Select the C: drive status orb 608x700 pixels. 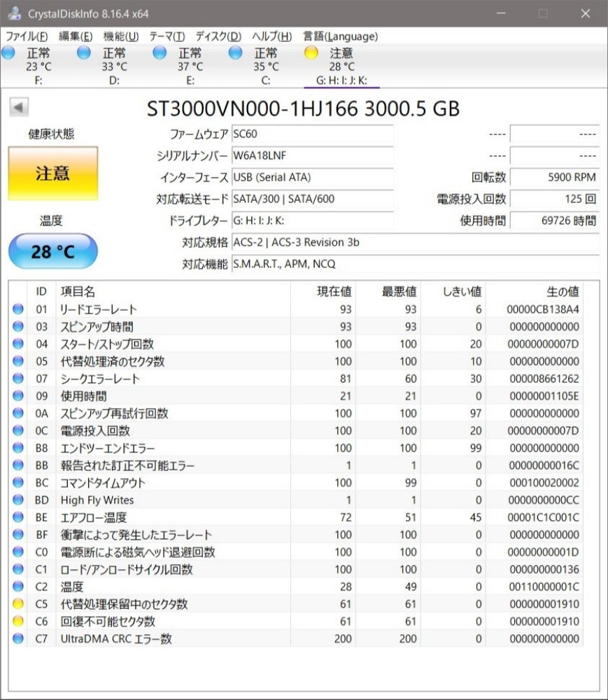(x=235, y=53)
